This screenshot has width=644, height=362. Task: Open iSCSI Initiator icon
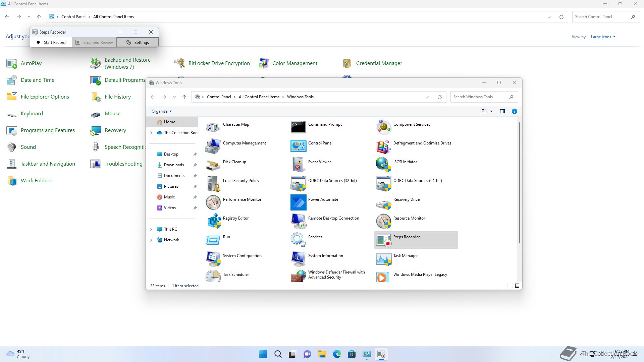click(x=383, y=165)
